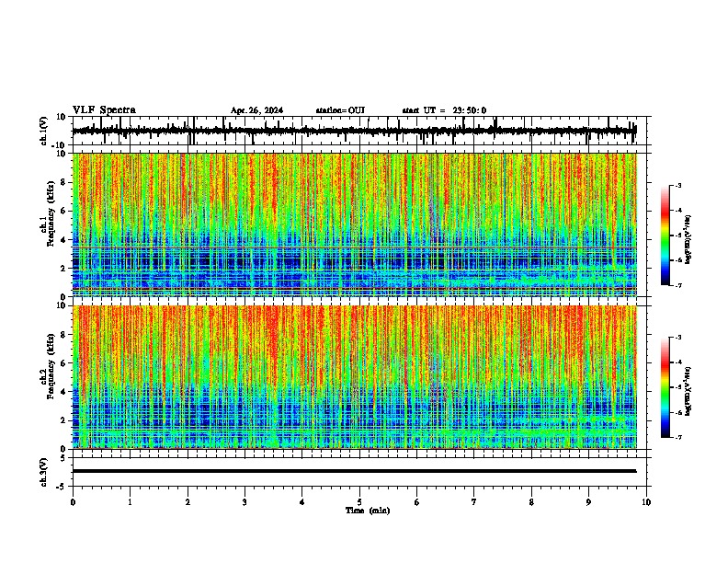This screenshot has height=563, width=728.
Task: Click the "VLF Spectra" plot title
Action: tap(104, 110)
